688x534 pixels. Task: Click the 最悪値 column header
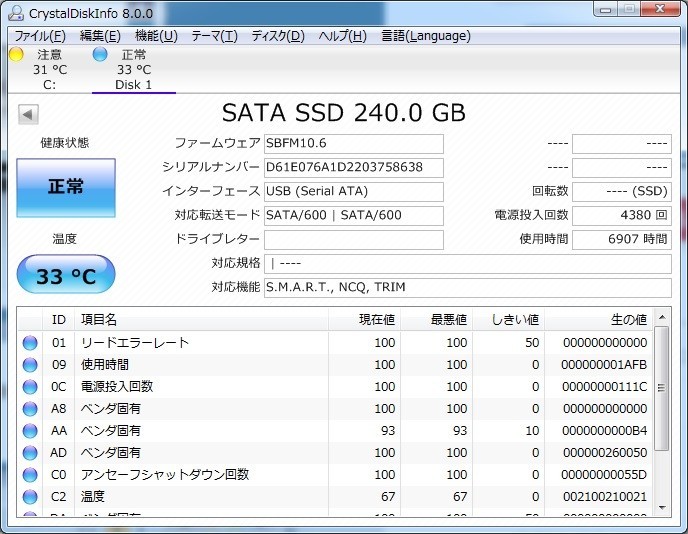pos(436,319)
